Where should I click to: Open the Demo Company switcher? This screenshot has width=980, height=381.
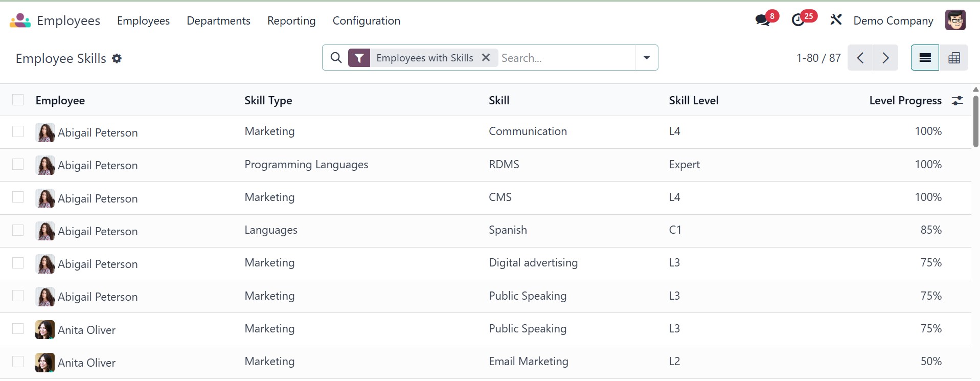tap(893, 21)
